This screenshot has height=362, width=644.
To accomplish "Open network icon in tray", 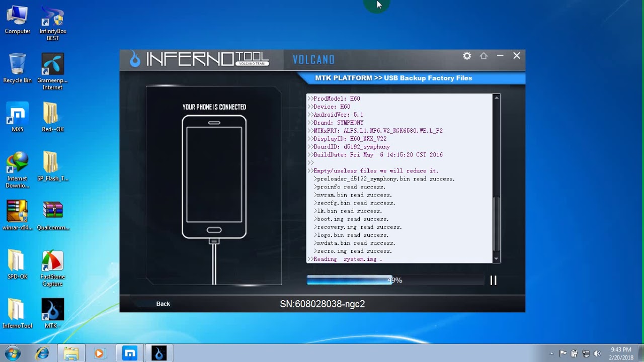I will 586,353.
